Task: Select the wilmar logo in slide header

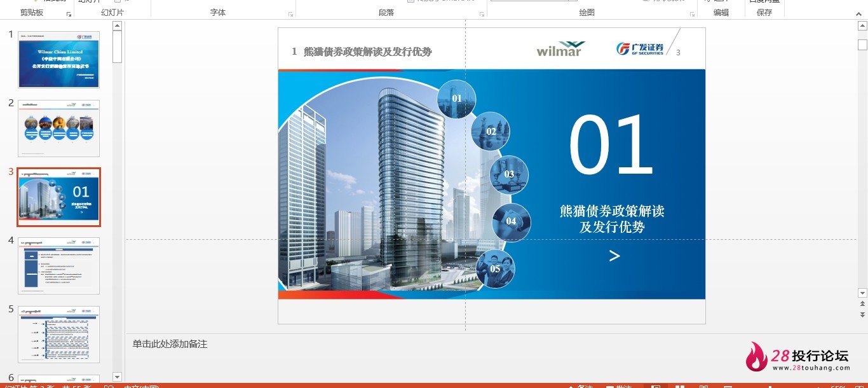Action: pos(560,49)
